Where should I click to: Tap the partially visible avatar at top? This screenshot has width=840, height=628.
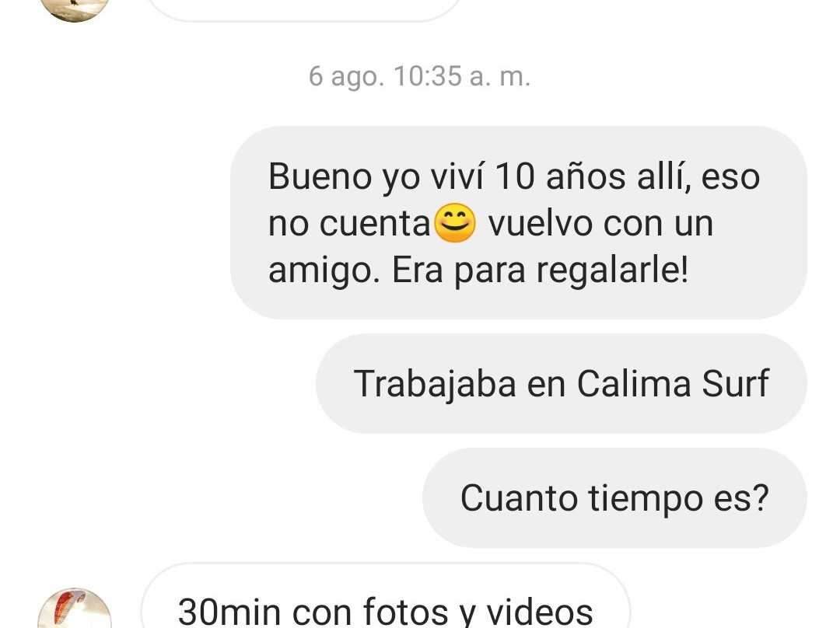click(x=75, y=9)
